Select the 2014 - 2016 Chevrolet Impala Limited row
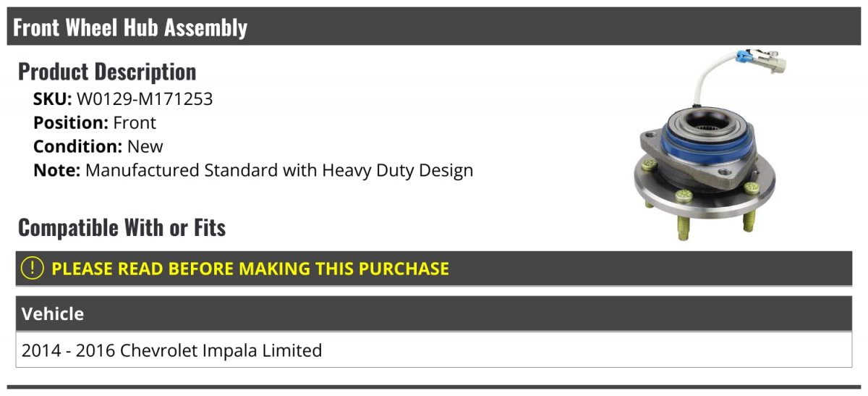Image resolution: width=868 pixels, height=396 pixels. [x=434, y=350]
